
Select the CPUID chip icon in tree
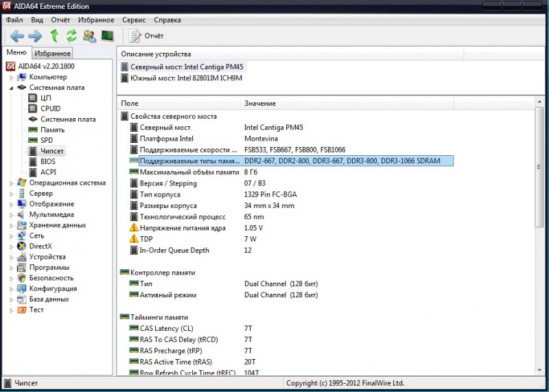tap(33, 108)
